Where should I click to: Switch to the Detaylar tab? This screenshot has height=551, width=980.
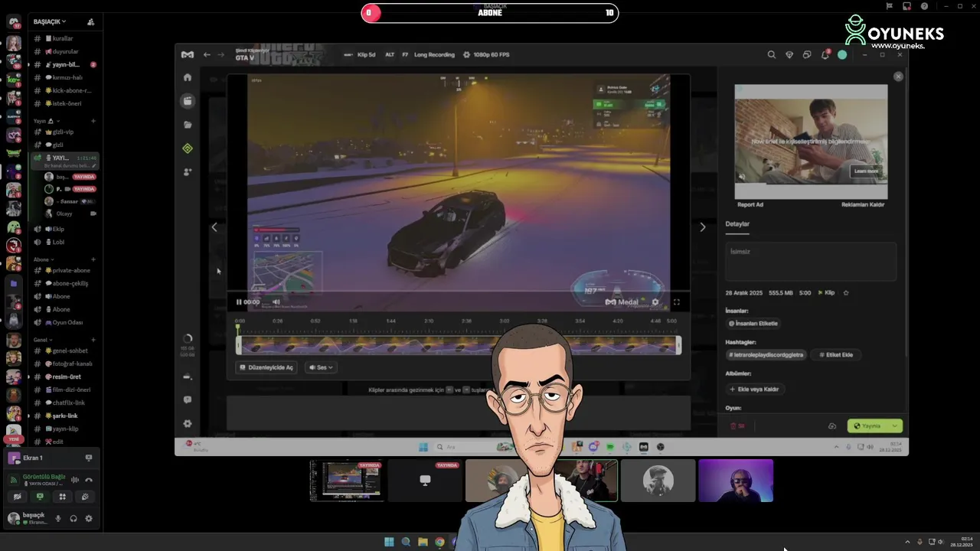(x=737, y=224)
